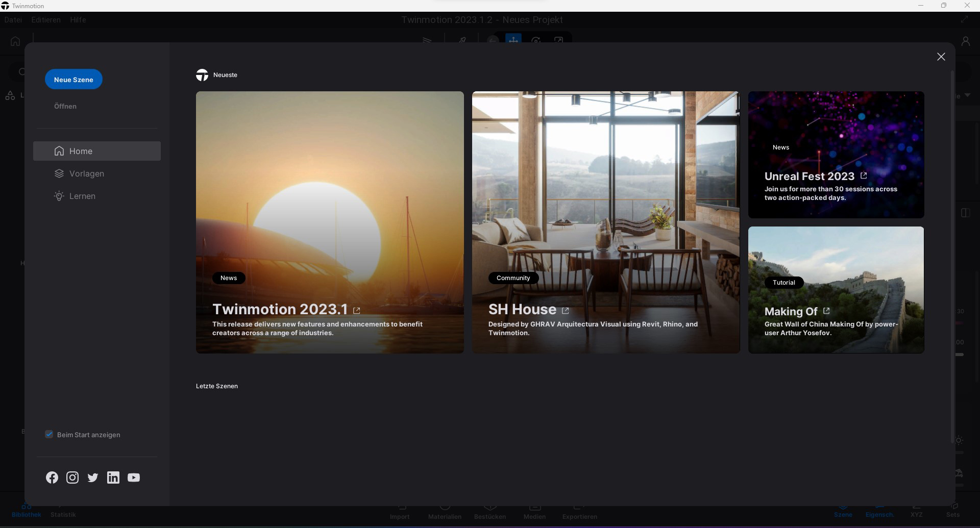980x528 pixels.
Task: Click the Tutorial tag on Making Of
Action: (784, 283)
